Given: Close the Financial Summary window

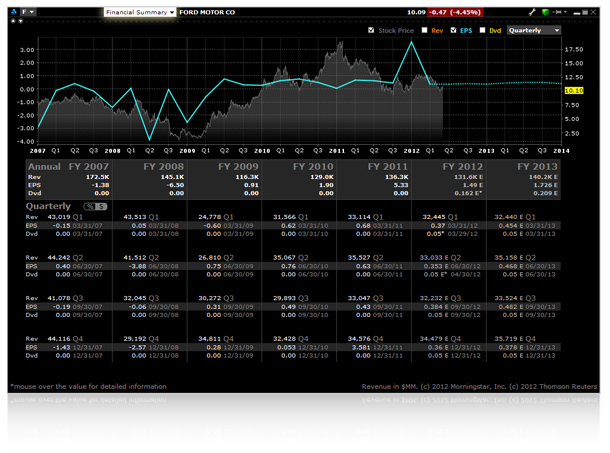Looking at the screenshot, I should (x=593, y=12).
